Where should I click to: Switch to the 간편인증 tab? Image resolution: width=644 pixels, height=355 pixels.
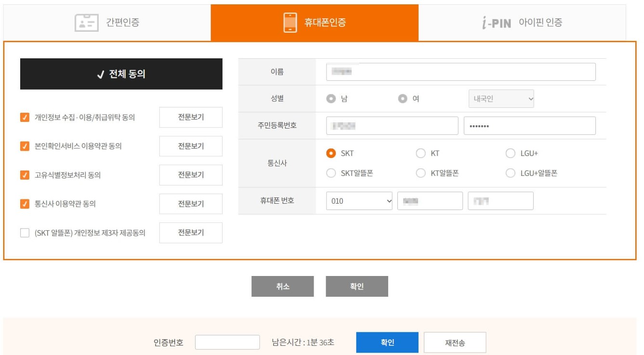pos(107,23)
